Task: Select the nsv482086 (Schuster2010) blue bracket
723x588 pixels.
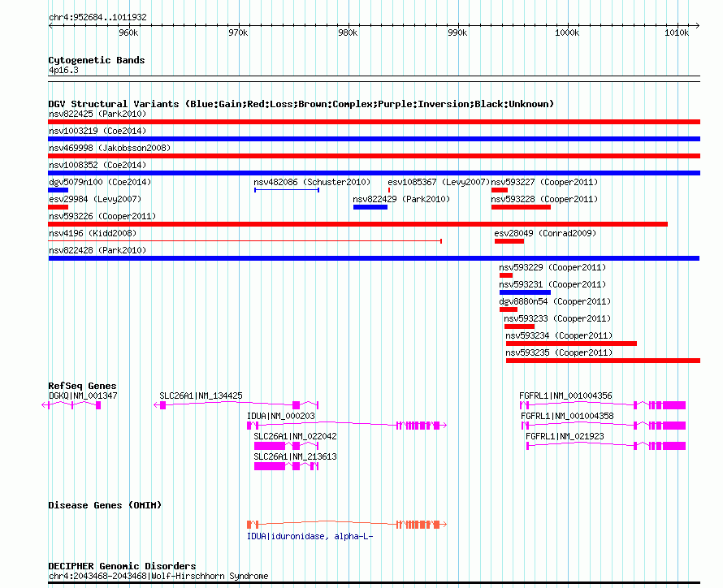Action: point(287,190)
